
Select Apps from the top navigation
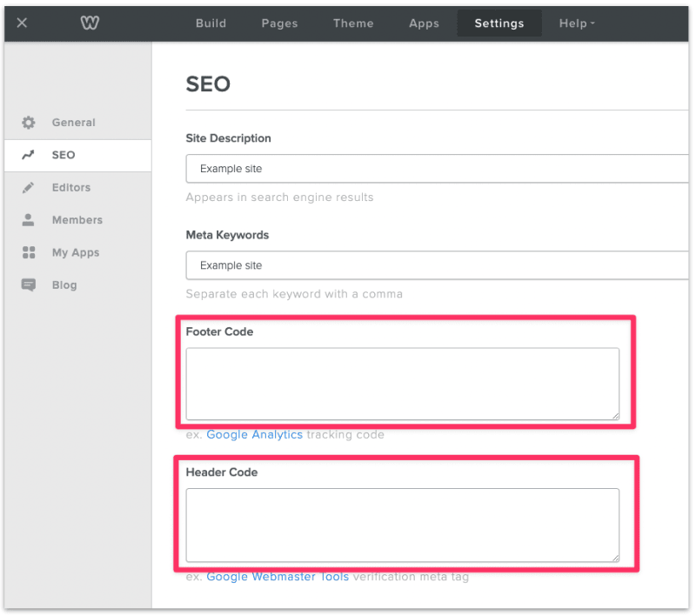tap(424, 23)
